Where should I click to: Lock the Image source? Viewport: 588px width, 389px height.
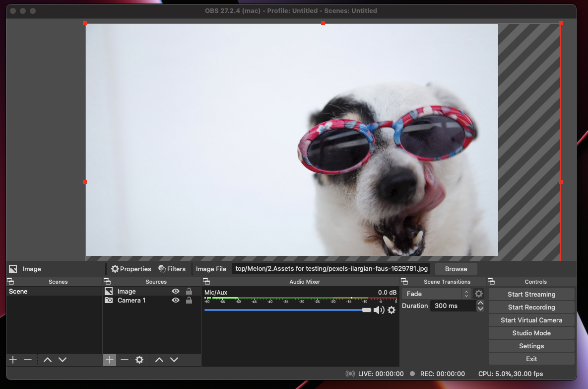click(189, 292)
